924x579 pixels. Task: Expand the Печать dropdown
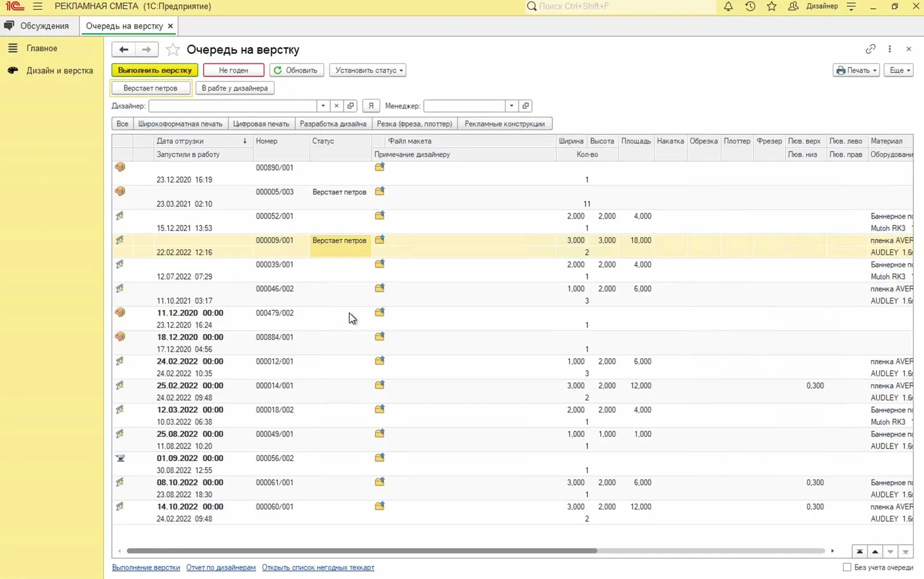click(x=856, y=70)
